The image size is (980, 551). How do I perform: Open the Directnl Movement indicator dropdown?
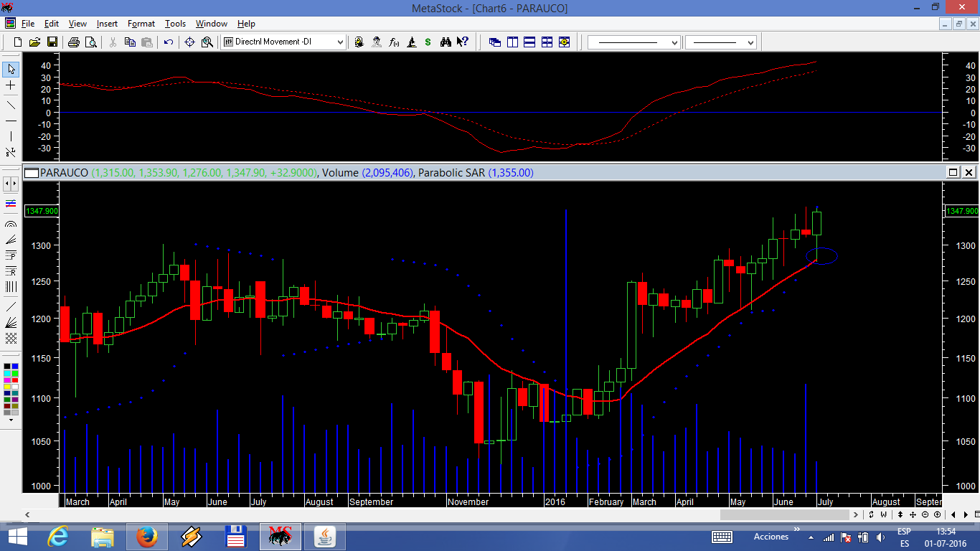(x=340, y=42)
